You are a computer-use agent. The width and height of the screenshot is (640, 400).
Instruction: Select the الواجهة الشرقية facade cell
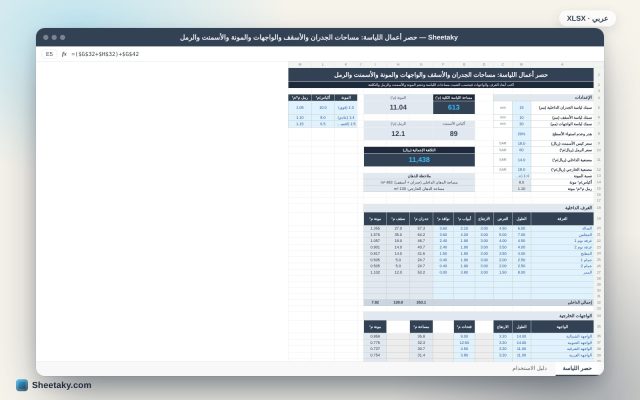(562, 349)
